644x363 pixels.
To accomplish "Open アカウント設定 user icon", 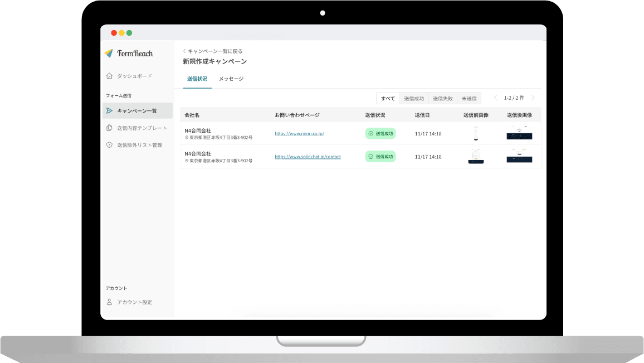I will 109,302.
